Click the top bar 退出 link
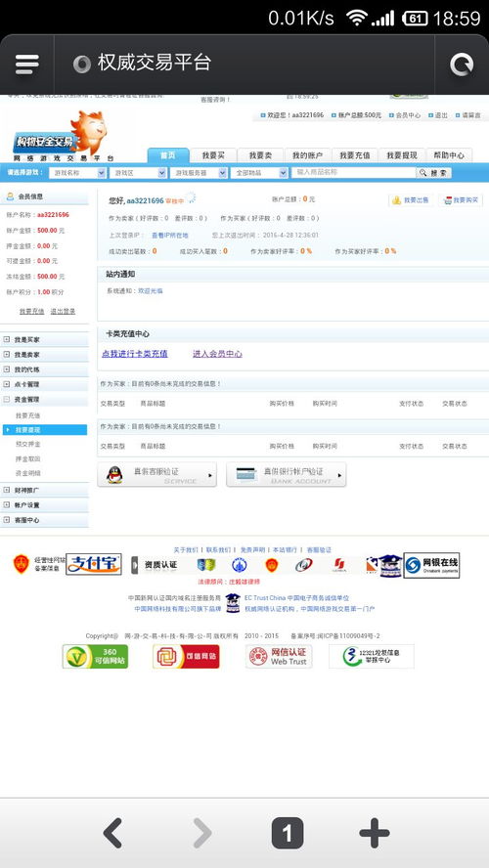The width and height of the screenshot is (489, 868). pos(441,115)
